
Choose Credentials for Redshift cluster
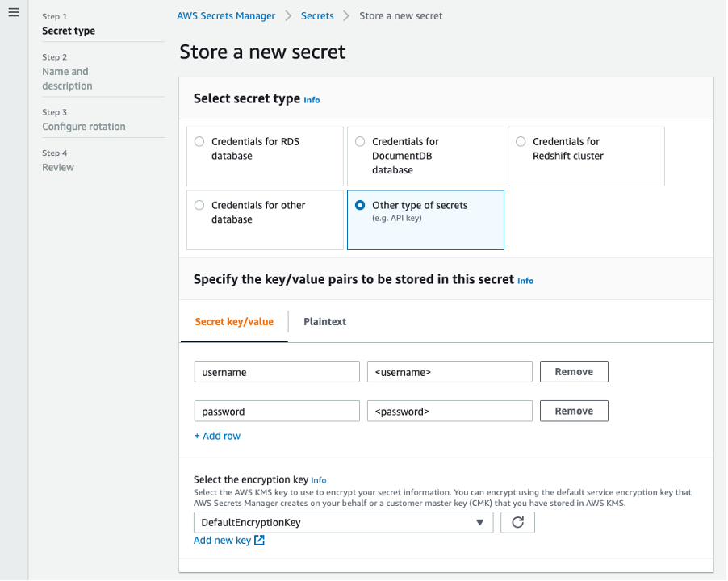pyautogui.click(x=521, y=142)
